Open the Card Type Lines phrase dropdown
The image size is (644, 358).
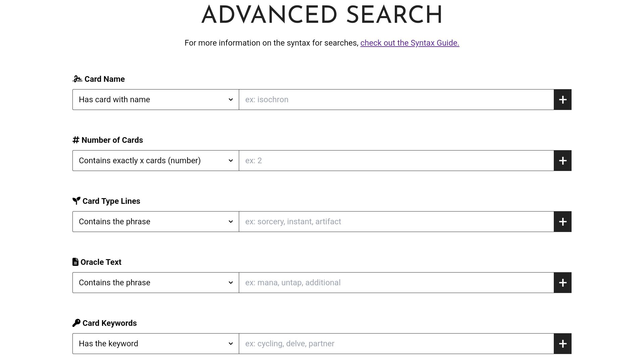[x=156, y=222]
